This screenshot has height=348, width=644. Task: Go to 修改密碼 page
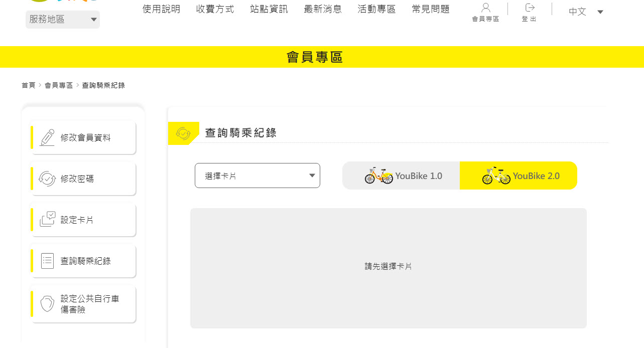[83, 179]
